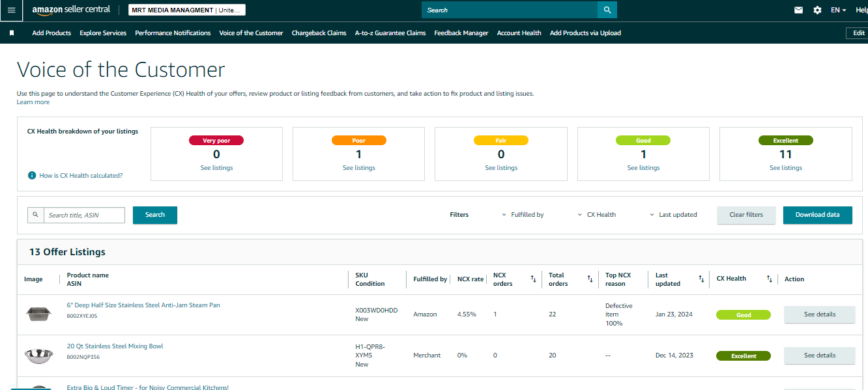Viewport: 868px width, 390px height.
Task: Open A-to-z Guarantee Claims nav item
Action: pyautogui.click(x=390, y=33)
